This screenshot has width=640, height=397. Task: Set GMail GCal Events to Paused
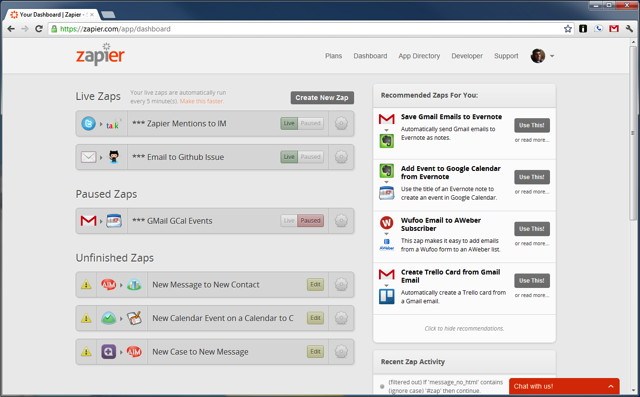coord(311,221)
